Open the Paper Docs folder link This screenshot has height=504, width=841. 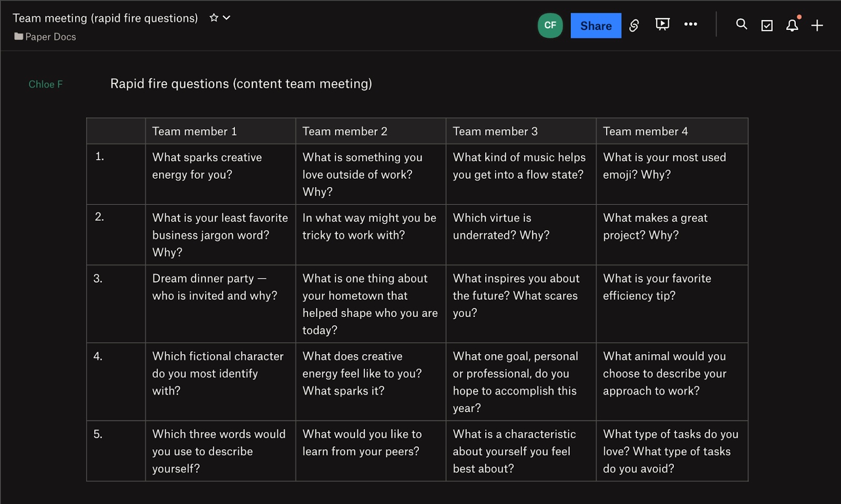click(50, 37)
